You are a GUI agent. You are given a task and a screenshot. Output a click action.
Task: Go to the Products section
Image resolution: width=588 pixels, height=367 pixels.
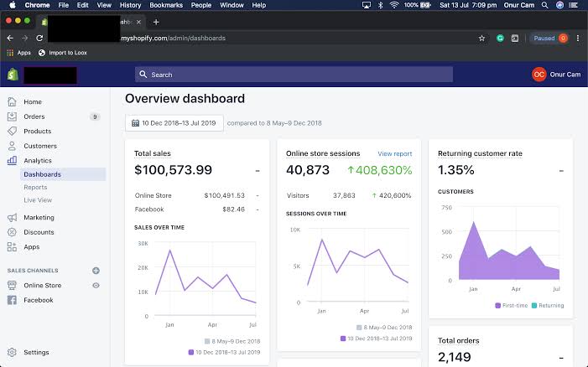tap(37, 131)
